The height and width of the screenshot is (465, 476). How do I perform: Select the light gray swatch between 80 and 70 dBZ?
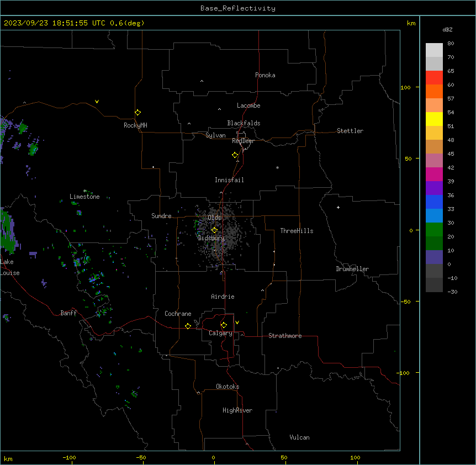pyautogui.click(x=434, y=50)
